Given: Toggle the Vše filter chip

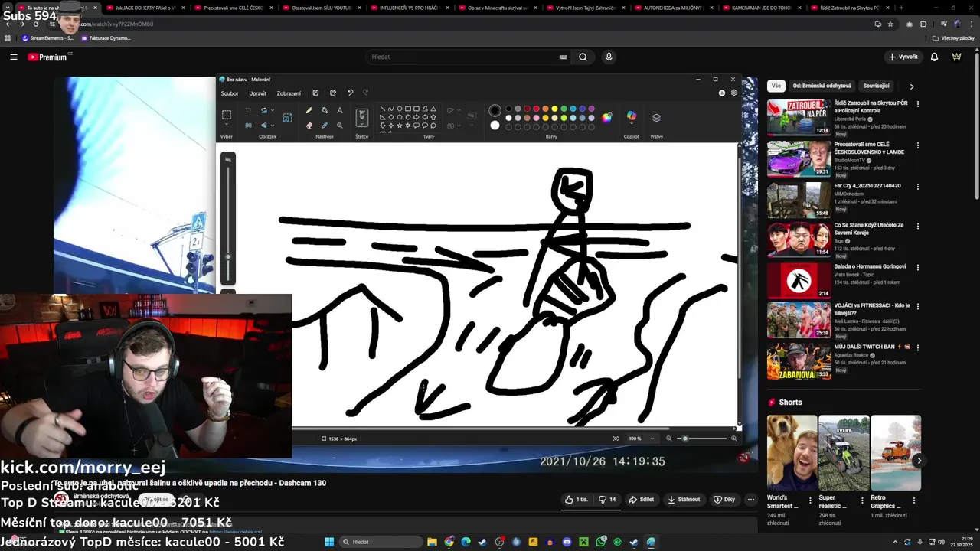Looking at the screenshot, I should click(x=776, y=86).
